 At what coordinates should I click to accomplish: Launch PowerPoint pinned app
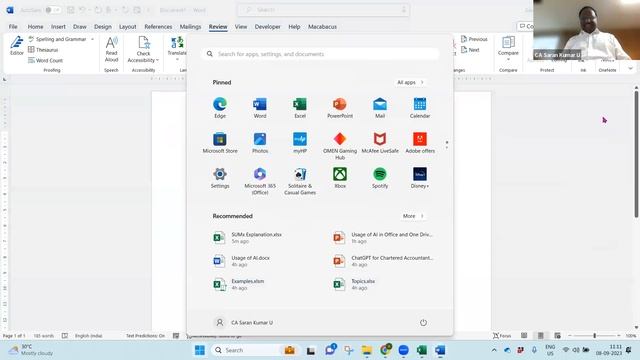click(340, 108)
